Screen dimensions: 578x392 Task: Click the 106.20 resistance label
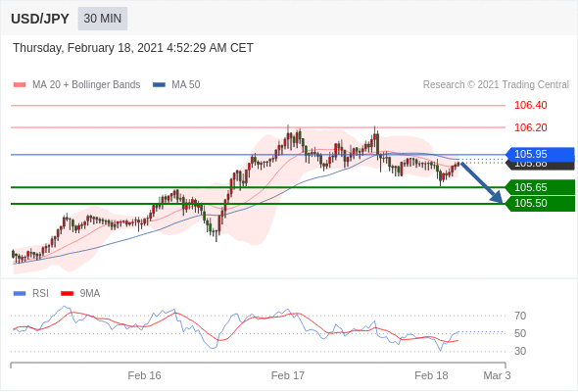pyautogui.click(x=531, y=127)
